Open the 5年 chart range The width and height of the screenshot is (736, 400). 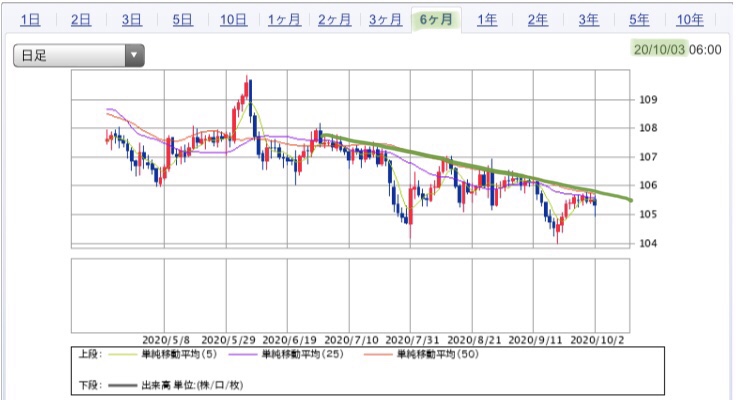tap(639, 20)
